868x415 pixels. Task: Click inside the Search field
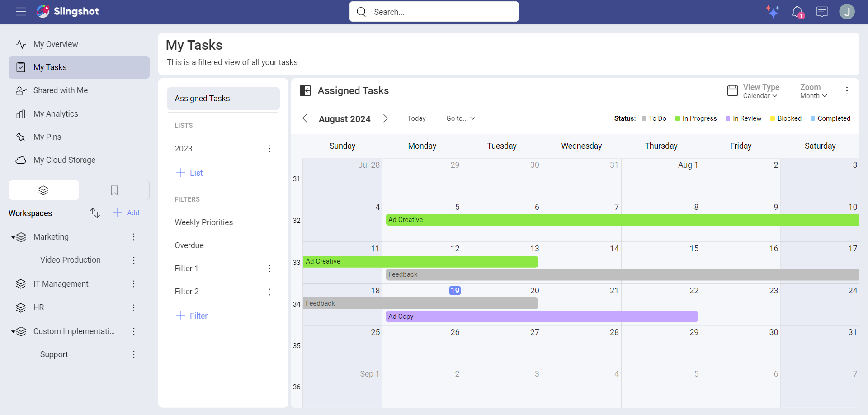click(434, 12)
